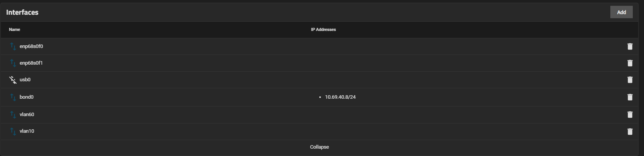644x156 pixels.
Task: Delete the vlan10 interface
Action: [630, 132]
